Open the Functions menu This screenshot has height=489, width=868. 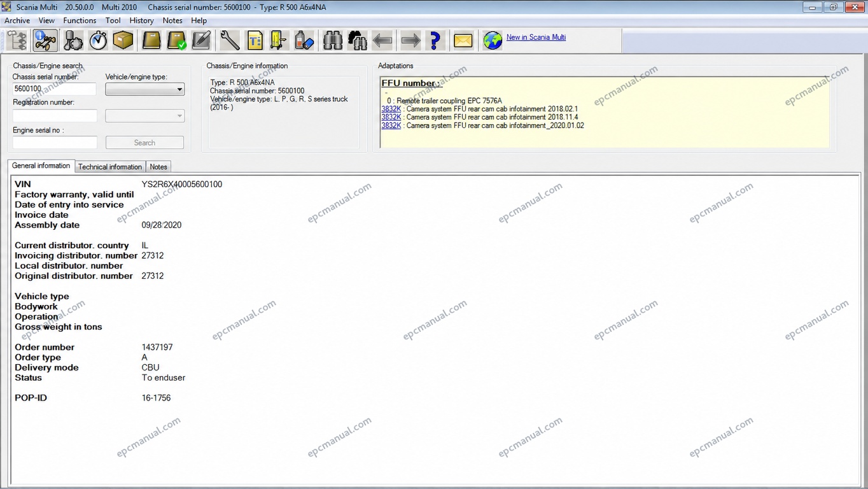pyautogui.click(x=80, y=20)
